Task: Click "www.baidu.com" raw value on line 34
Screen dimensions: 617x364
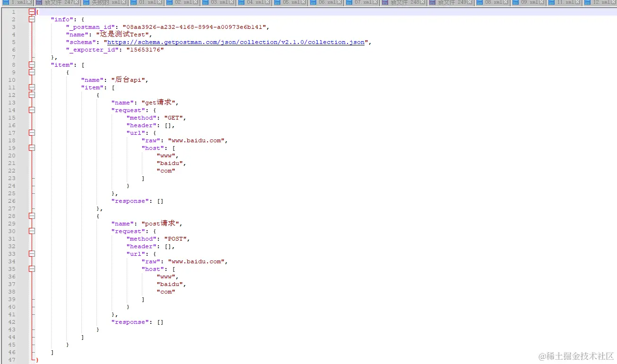Action: 196,261
